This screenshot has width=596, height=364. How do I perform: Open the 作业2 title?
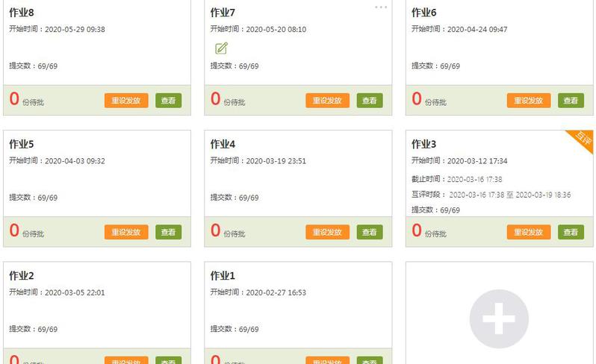(x=22, y=275)
